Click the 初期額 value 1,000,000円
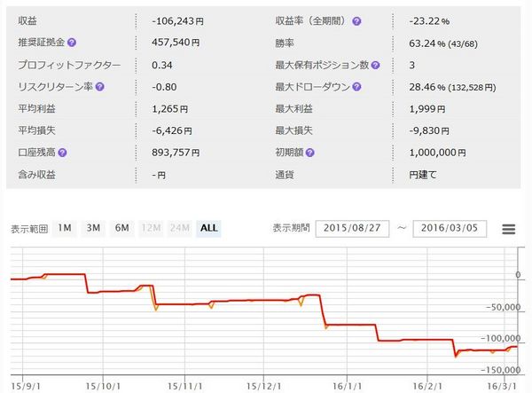This screenshot has height=393, width=532. pyautogui.click(x=437, y=153)
